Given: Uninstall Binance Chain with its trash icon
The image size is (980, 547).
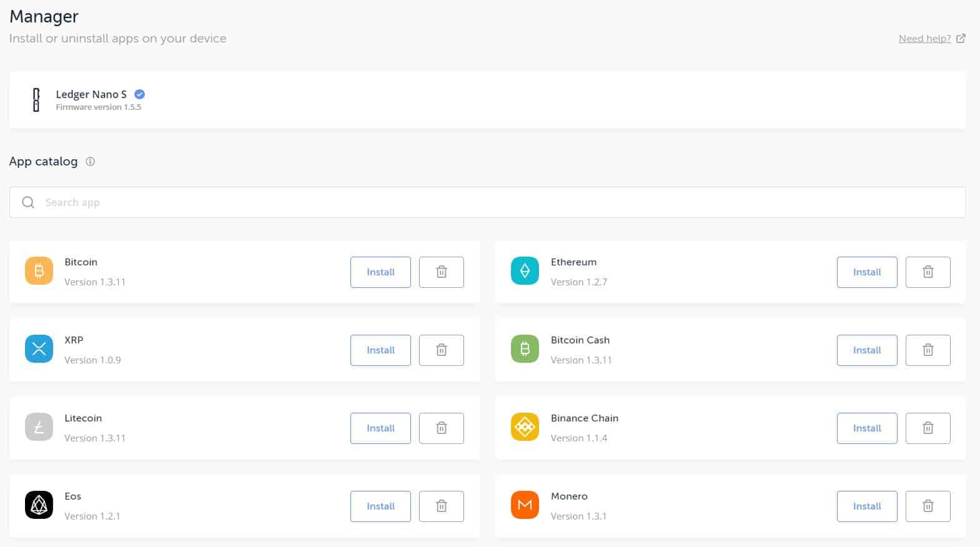Looking at the screenshot, I should point(928,428).
